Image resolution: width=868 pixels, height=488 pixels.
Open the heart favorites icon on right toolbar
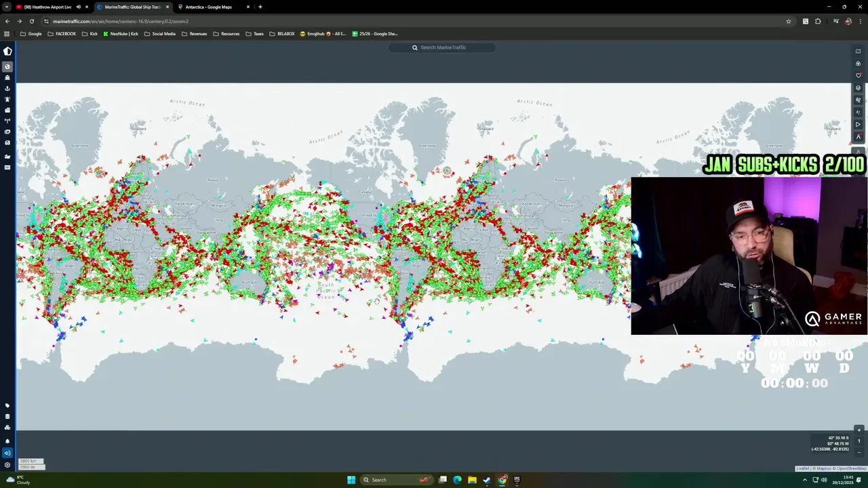pos(858,76)
